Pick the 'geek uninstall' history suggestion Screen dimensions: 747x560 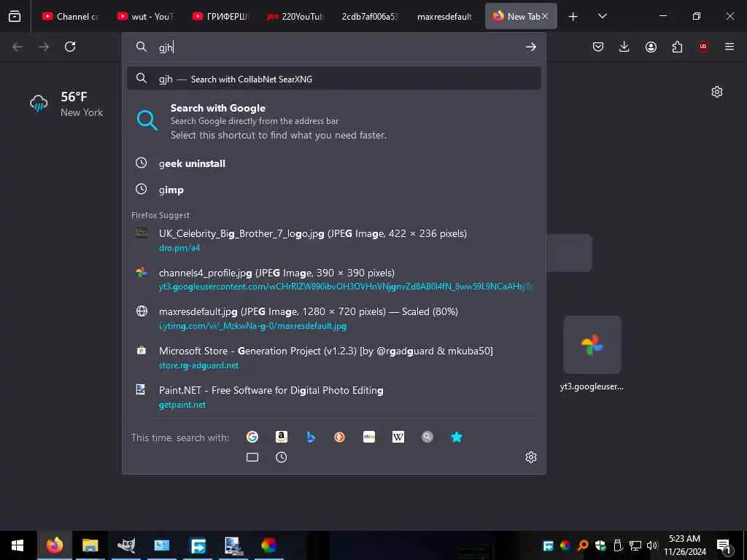(334, 163)
